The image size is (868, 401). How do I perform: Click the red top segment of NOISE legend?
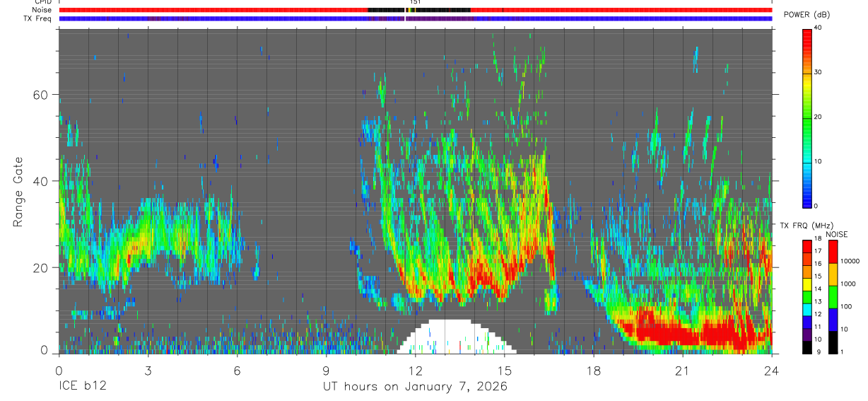click(x=833, y=251)
